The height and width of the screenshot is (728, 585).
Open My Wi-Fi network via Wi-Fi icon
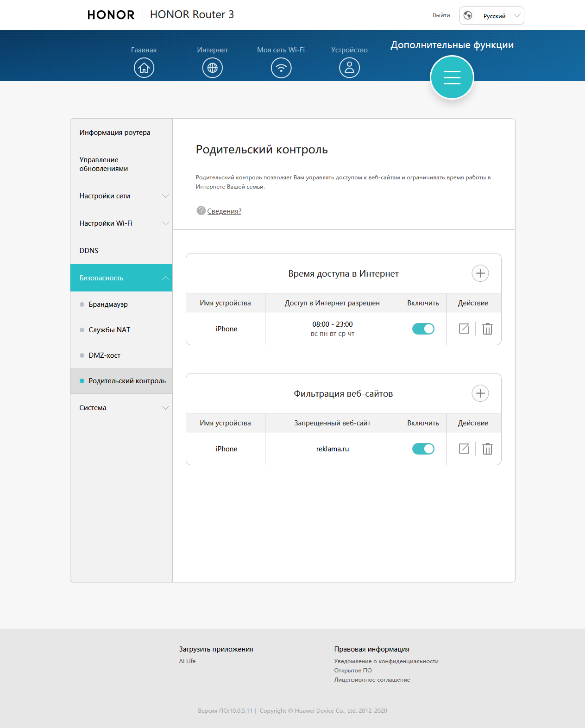point(281,68)
